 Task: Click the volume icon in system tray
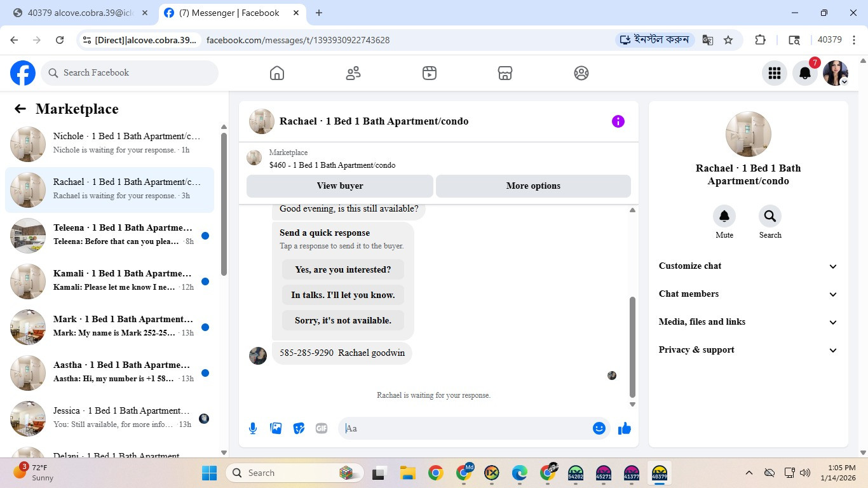pos(805,473)
